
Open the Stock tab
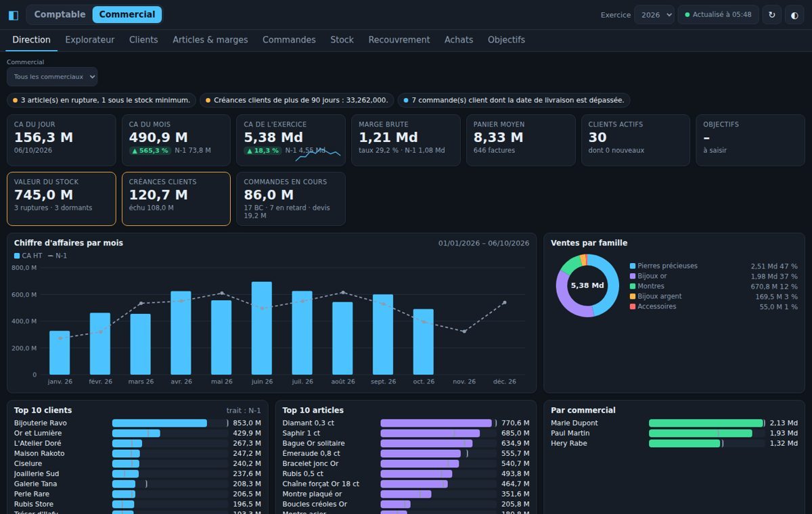[x=342, y=40]
